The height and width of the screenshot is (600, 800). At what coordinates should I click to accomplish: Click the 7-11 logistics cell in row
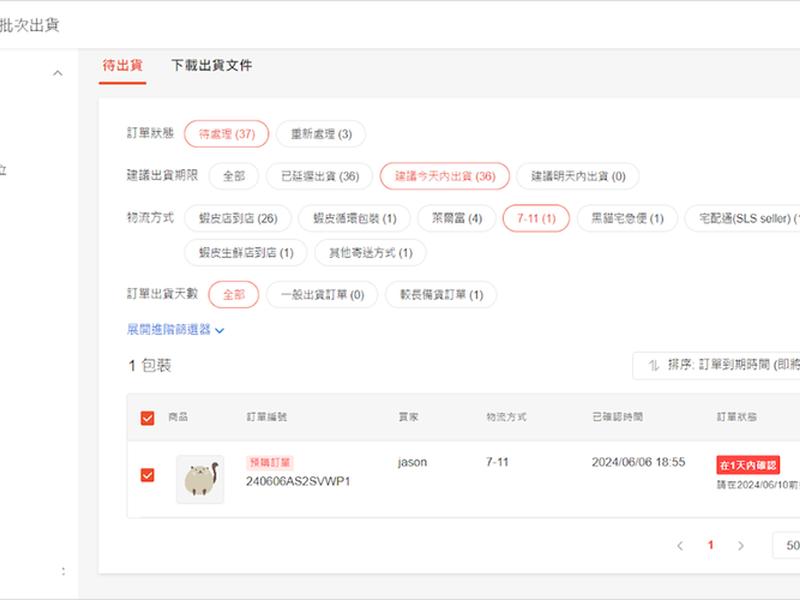coord(497,462)
